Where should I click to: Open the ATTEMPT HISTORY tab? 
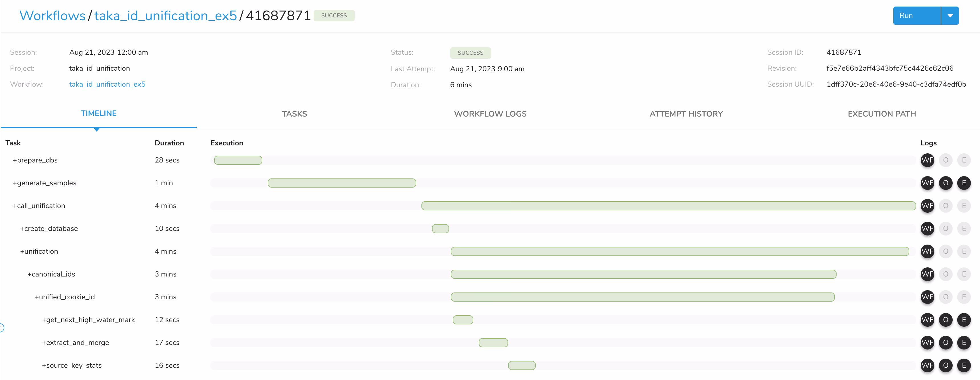point(686,114)
